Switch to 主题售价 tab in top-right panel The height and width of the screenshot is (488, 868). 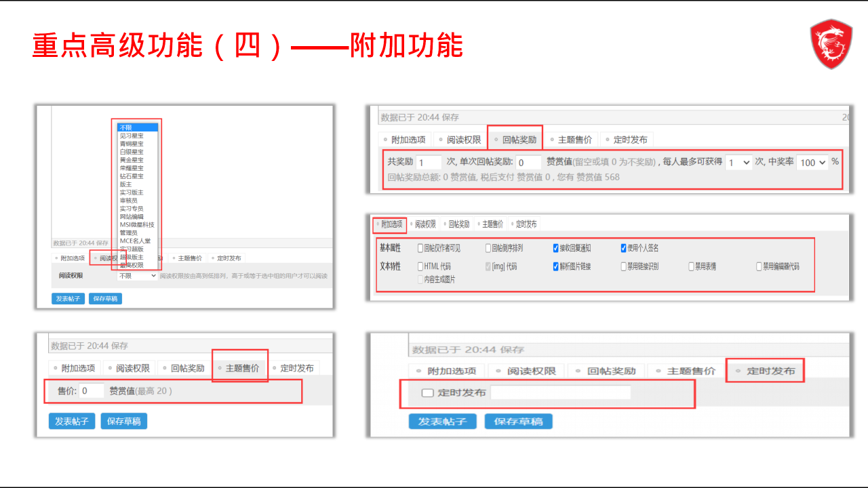coord(572,140)
